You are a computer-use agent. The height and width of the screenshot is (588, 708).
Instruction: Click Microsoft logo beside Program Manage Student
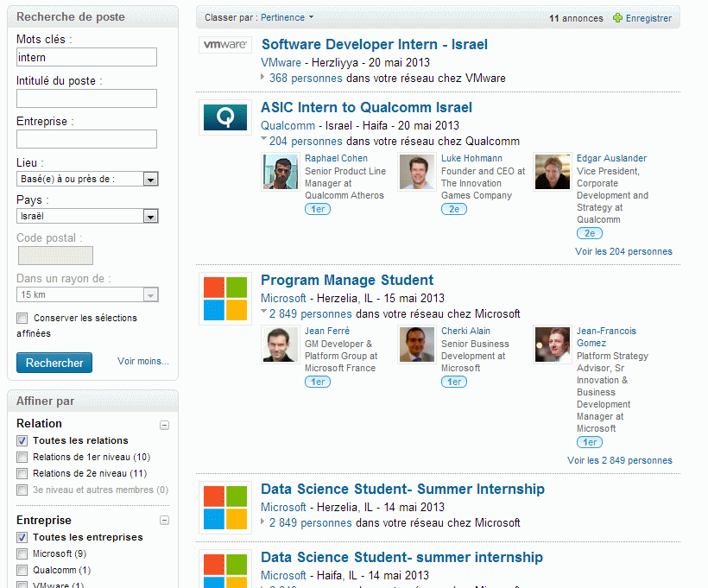pyautogui.click(x=224, y=299)
